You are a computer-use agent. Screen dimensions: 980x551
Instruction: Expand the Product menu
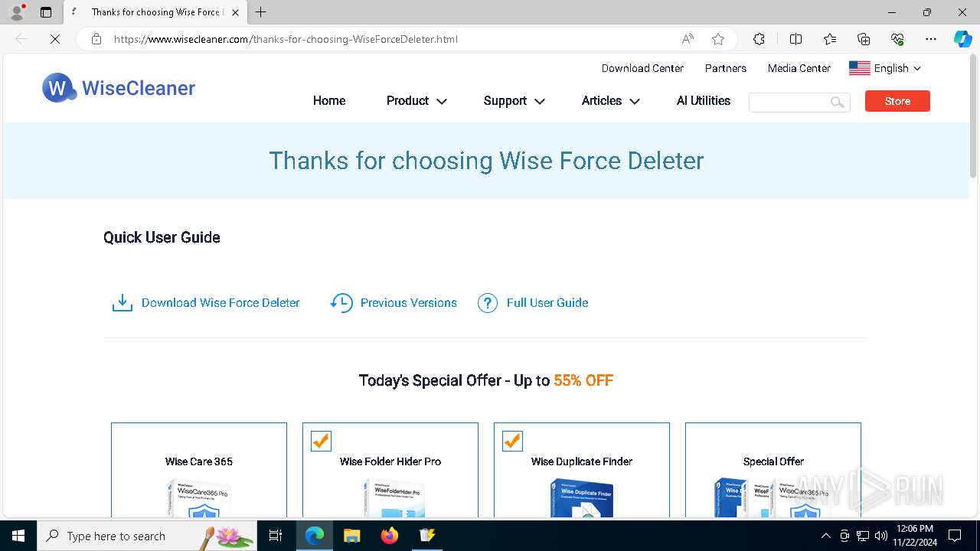pos(416,101)
